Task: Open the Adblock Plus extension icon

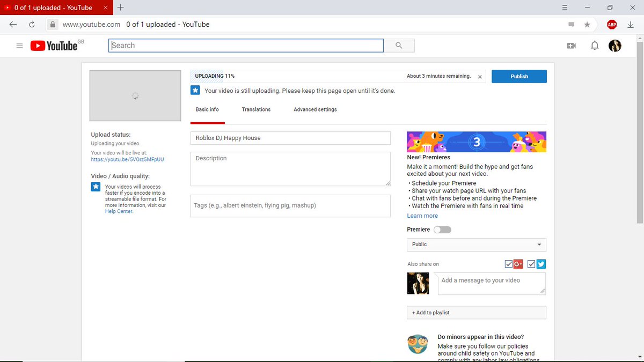Action: click(x=611, y=24)
